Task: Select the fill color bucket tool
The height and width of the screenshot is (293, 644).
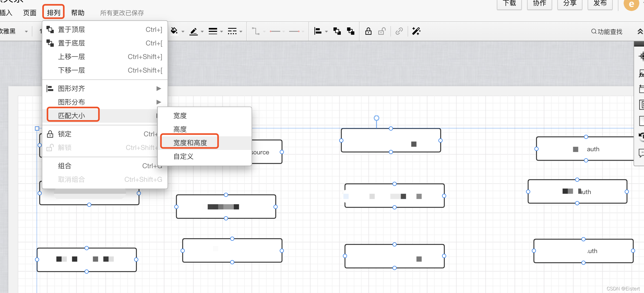Action: (x=174, y=31)
